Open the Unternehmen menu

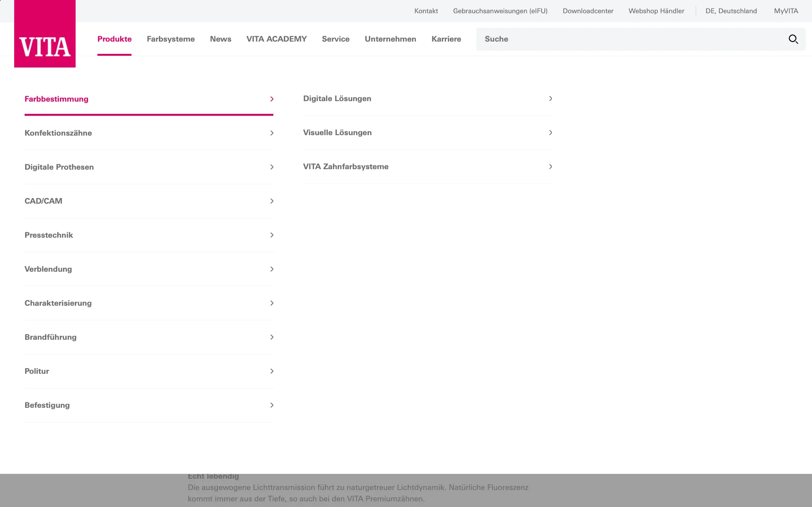(391, 39)
